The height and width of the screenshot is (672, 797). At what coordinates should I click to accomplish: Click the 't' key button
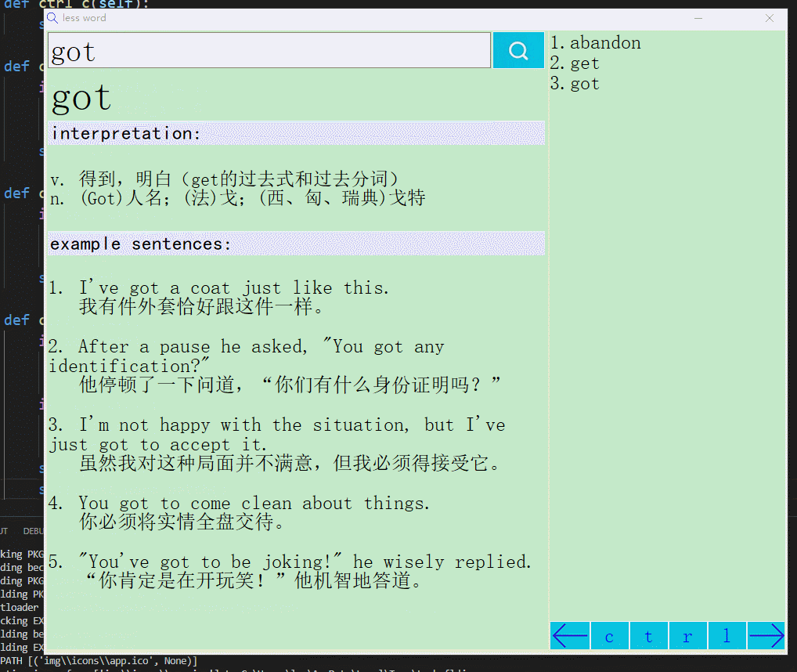click(x=648, y=635)
